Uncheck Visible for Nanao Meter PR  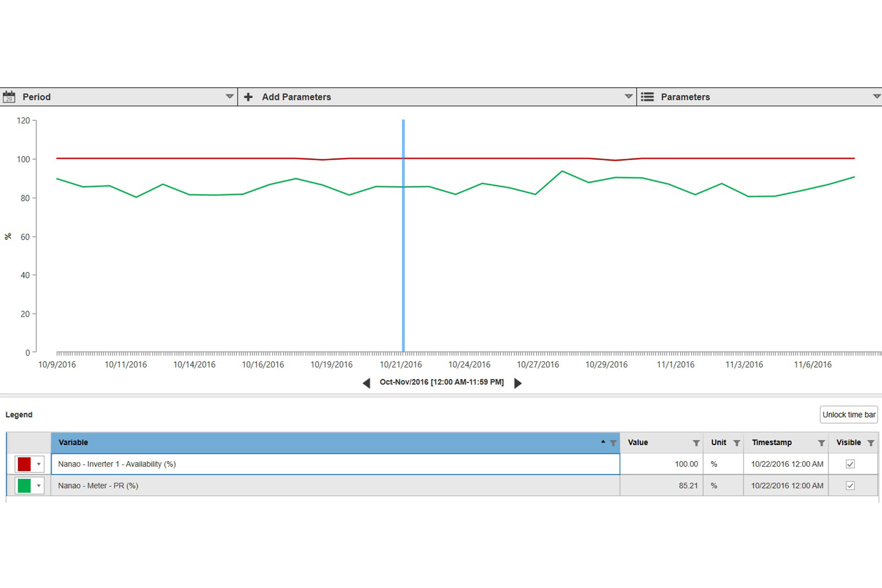[850, 486]
